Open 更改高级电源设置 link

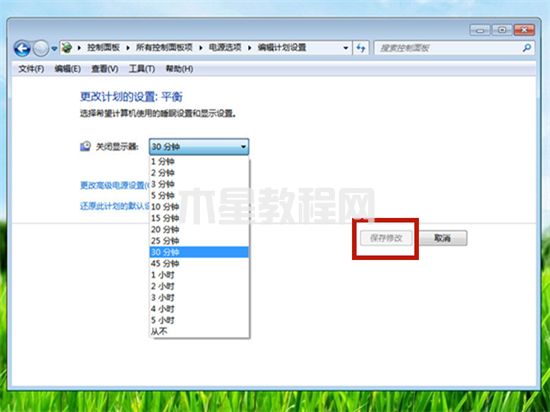click(x=115, y=185)
